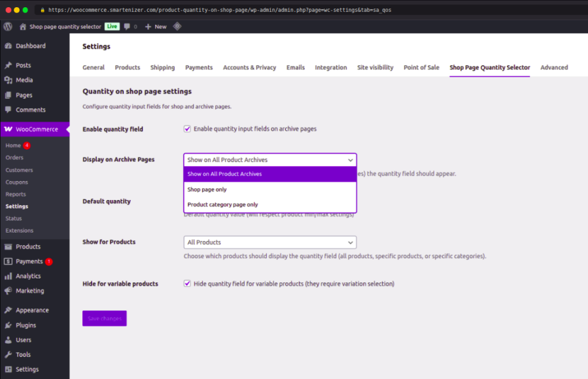The image size is (588, 379).
Task: Click the red badge beside Payments
Action: click(x=49, y=261)
